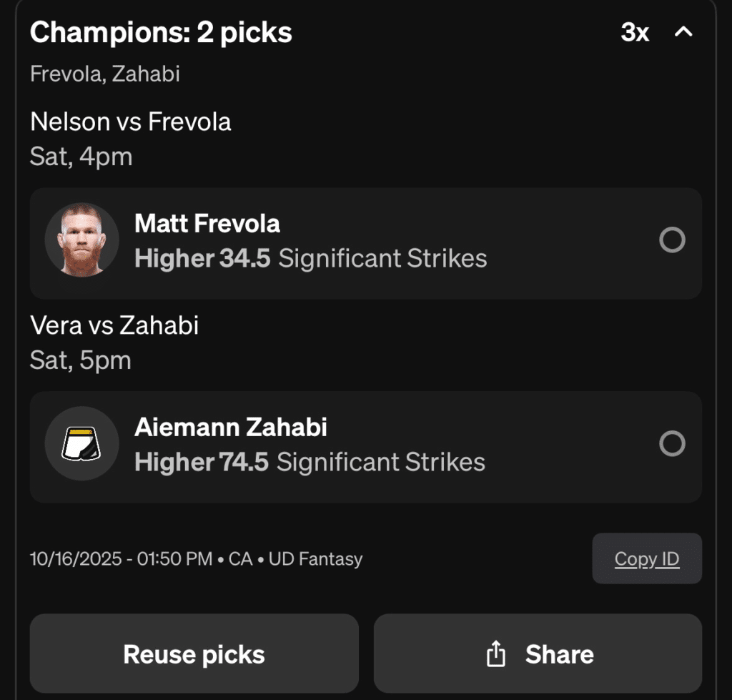
Task: Select the radio circle for Aiemann Zahabi
Action: [672, 444]
